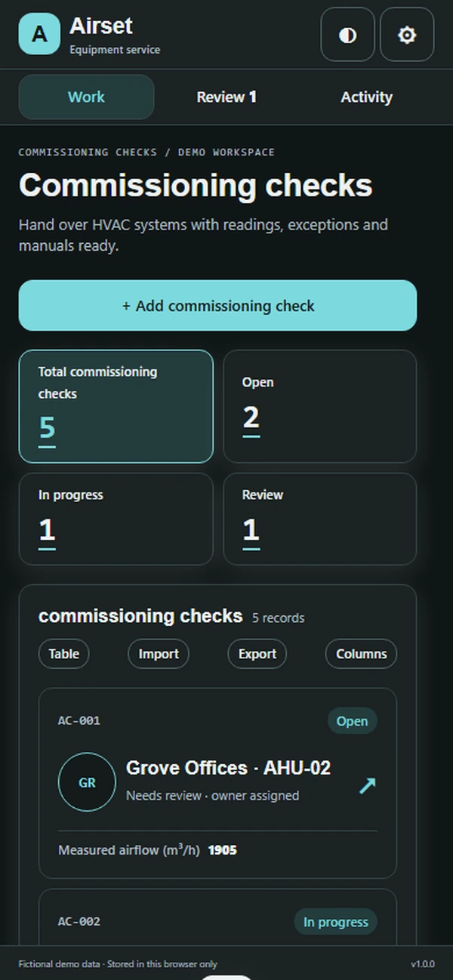Viewport: 453px width, 980px height.
Task: Open settings via the gear icon
Action: [x=407, y=35]
